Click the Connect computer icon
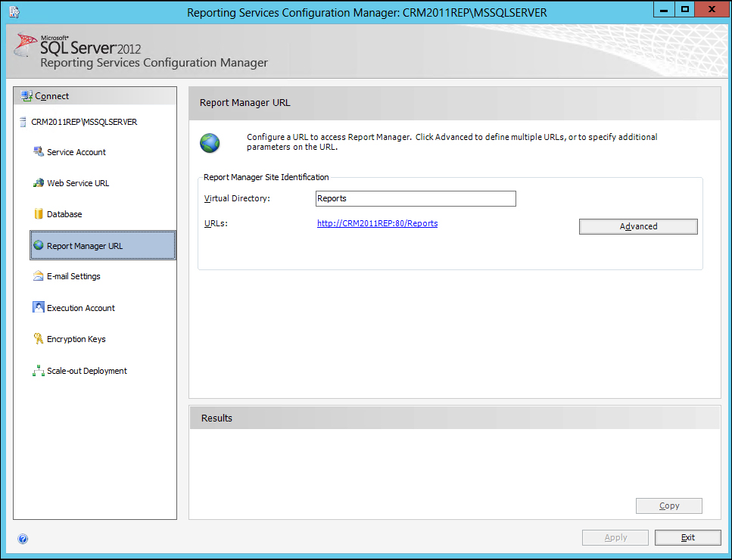The height and width of the screenshot is (560, 732). 26,96
